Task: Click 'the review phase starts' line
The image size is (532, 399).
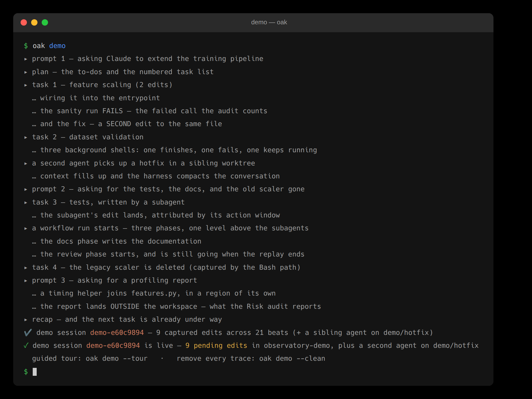Action: click(168, 254)
